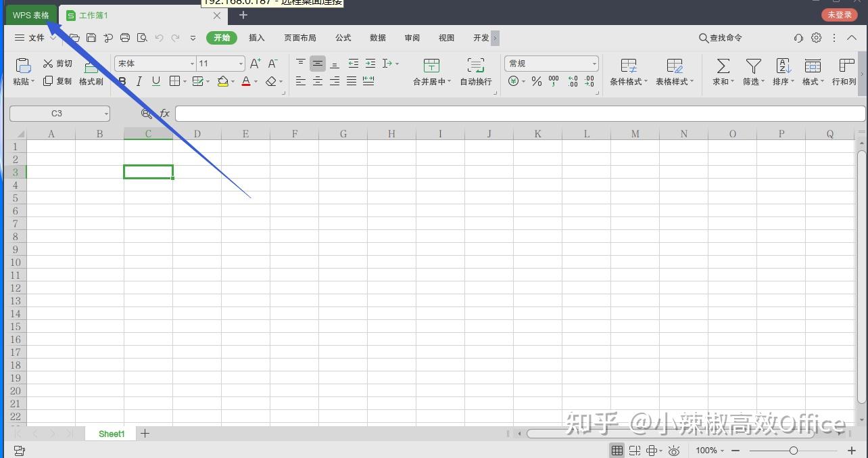Open the 条件格式 (conditional format) icon
The width and height of the screenshot is (868, 458).
(627, 71)
